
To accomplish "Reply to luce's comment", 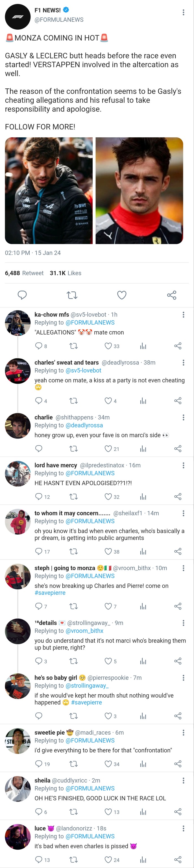I will click(39, 860).
